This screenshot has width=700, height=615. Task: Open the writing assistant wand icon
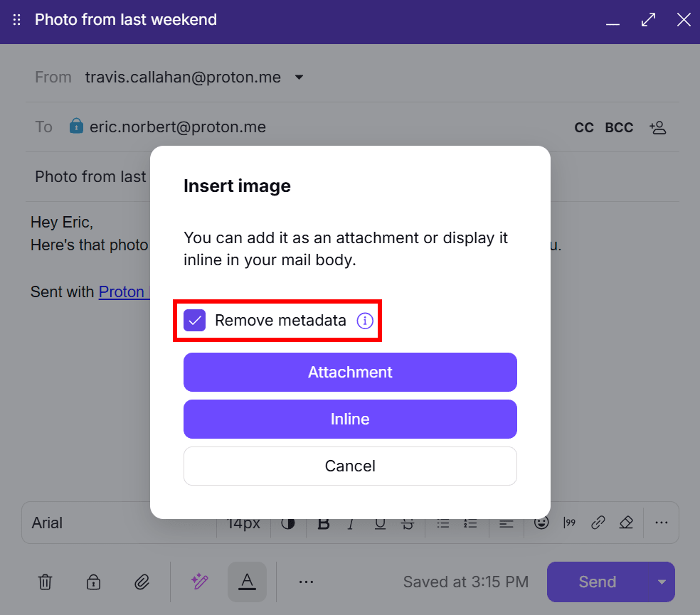tap(200, 582)
